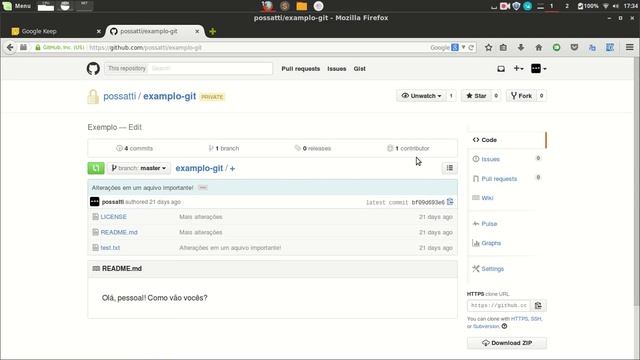The width and height of the screenshot is (640, 360).
Task: Open the 0 releases page
Action: [x=313, y=148]
